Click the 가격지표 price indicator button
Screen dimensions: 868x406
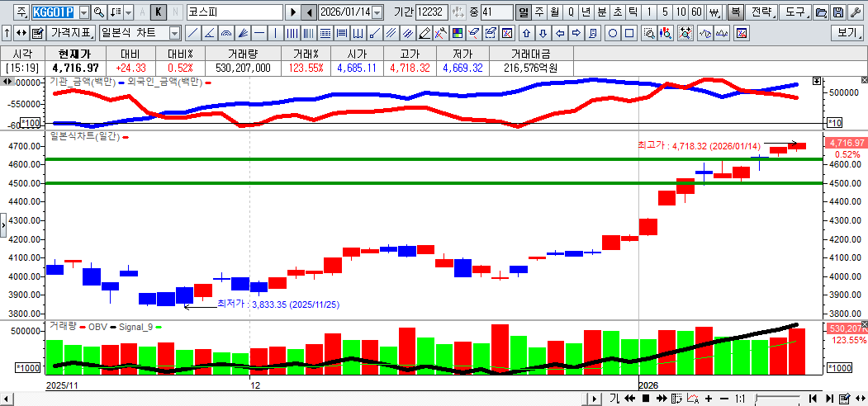(71, 33)
